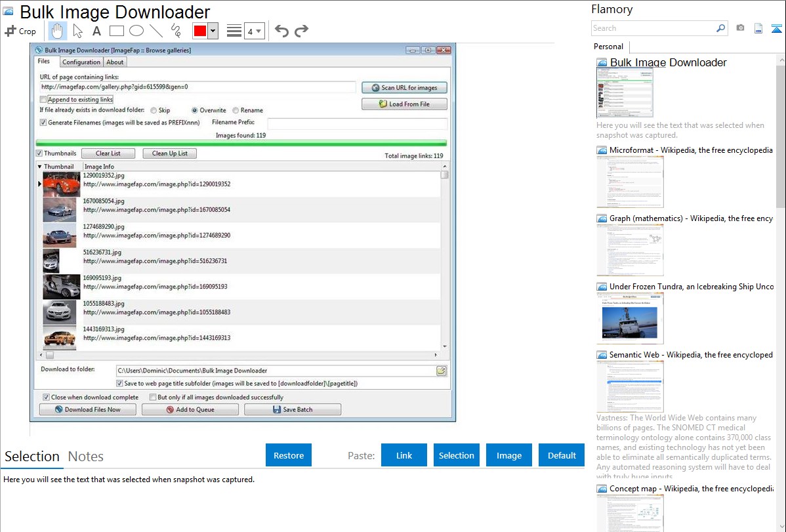The width and height of the screenshot is (786, 532).
Task: Click the Paste Selection button
Action: click(457, 455)
